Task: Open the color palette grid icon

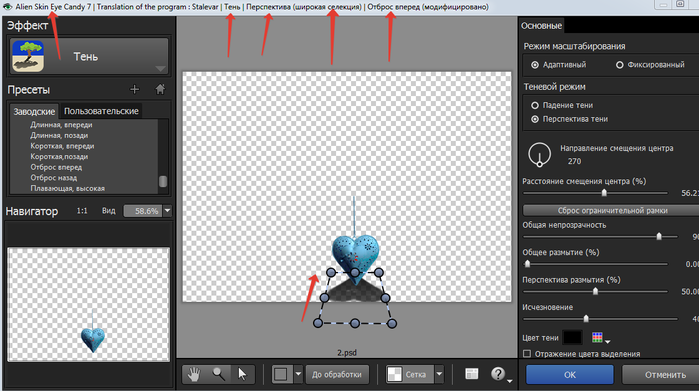Action: click(597, 337)
